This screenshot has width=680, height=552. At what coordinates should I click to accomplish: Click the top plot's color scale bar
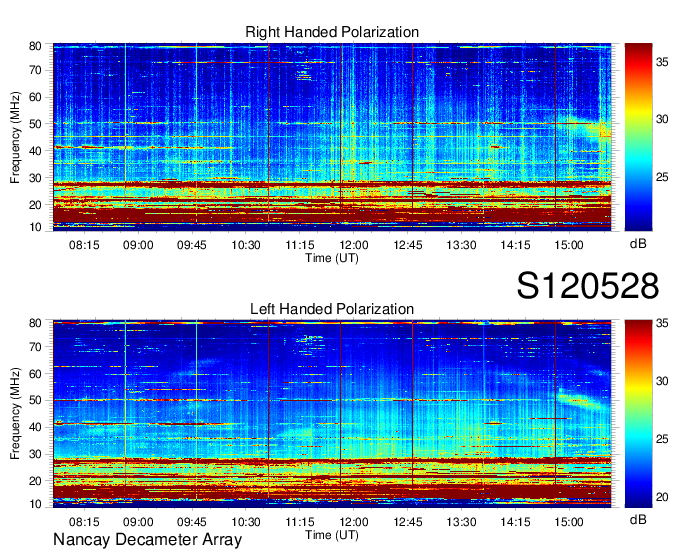coord(638,137)
